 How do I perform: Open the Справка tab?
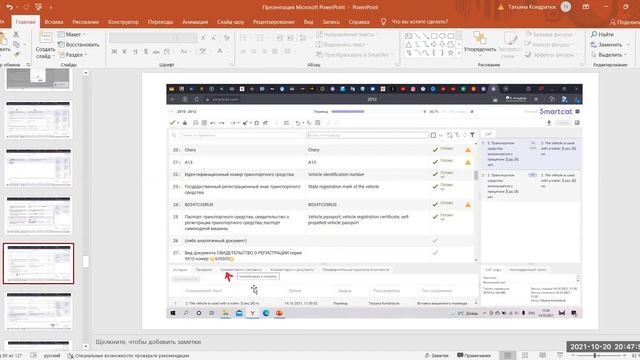tap(359, 22)
